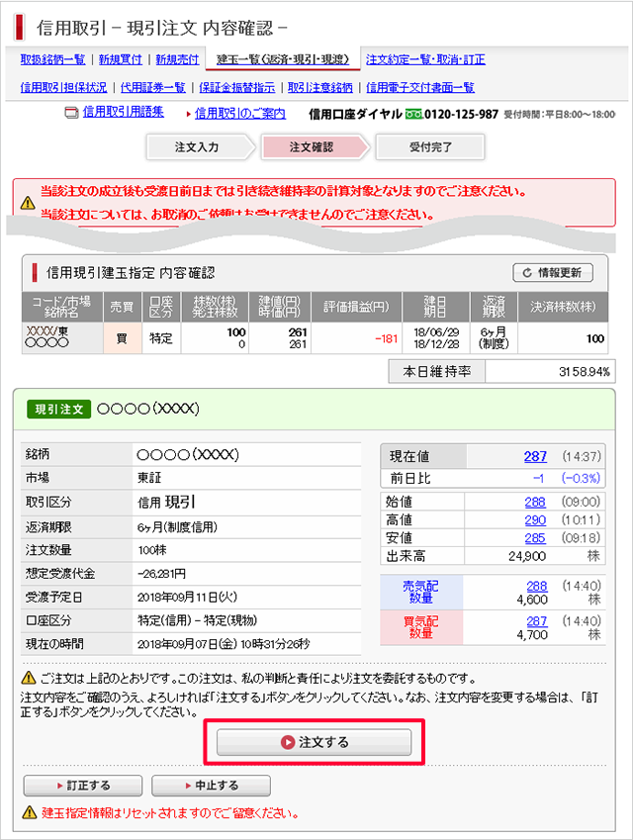
Task: Cancel with the 中止する button
Action: click(211, 787)
